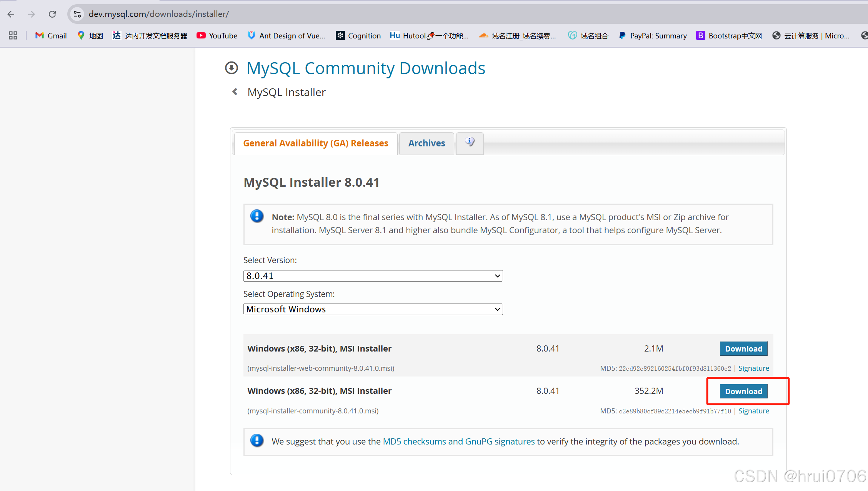Open Signature link for mysql-installer-community-8.0.41.0.msi
Image resolution: width=868 pixels, height=491 pixels.
pyautogui.click(x=754, y=411)
